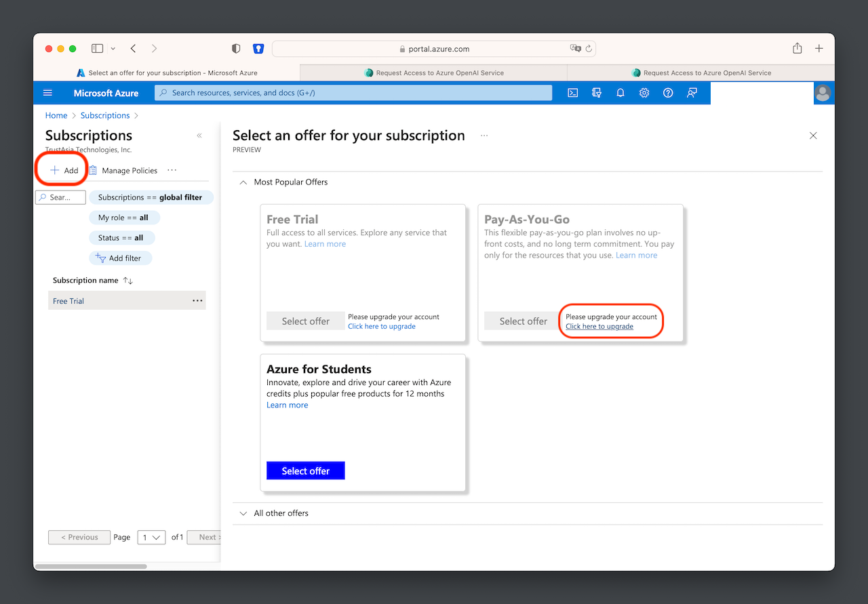Click the Previous page button

(79, 537)
